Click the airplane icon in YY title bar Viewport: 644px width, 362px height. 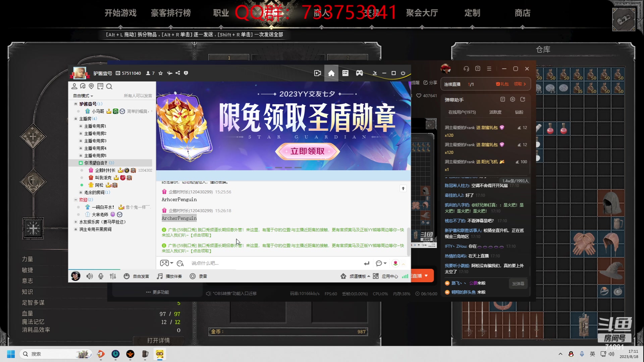point(170,73)
